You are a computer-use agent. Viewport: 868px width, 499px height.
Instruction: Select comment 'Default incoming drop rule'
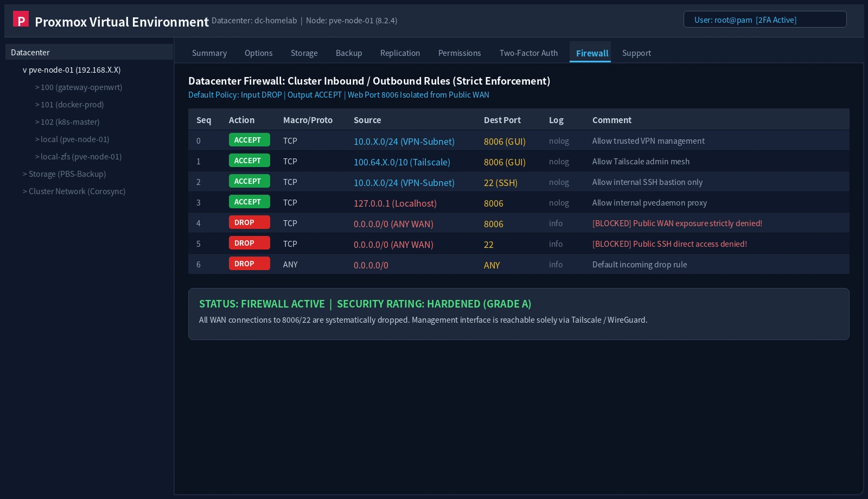pyautogui.click(x=640, y=264)
